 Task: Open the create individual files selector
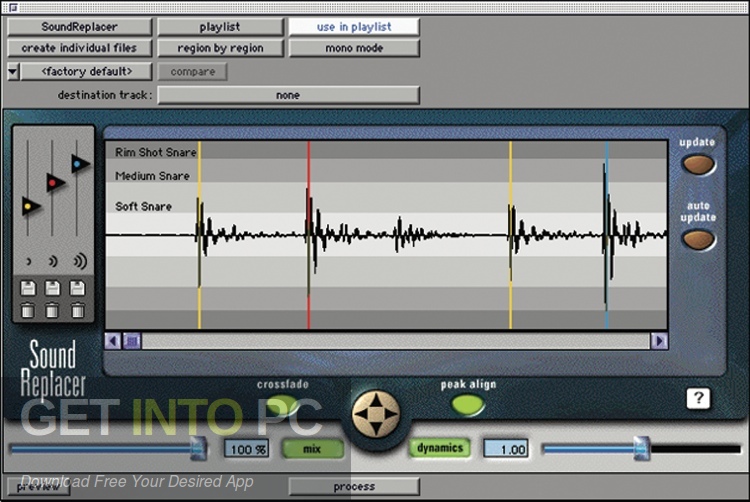(x=79, y=48)
